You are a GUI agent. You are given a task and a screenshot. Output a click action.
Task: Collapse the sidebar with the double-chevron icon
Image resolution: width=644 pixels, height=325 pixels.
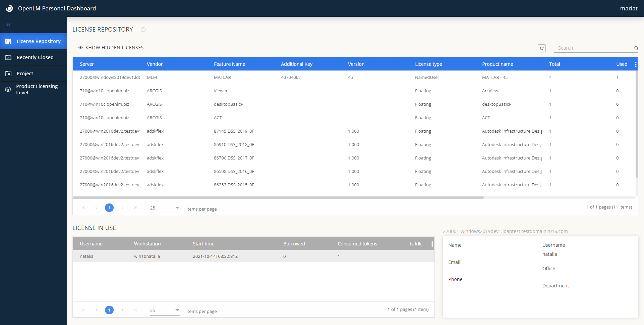[8, 25]
